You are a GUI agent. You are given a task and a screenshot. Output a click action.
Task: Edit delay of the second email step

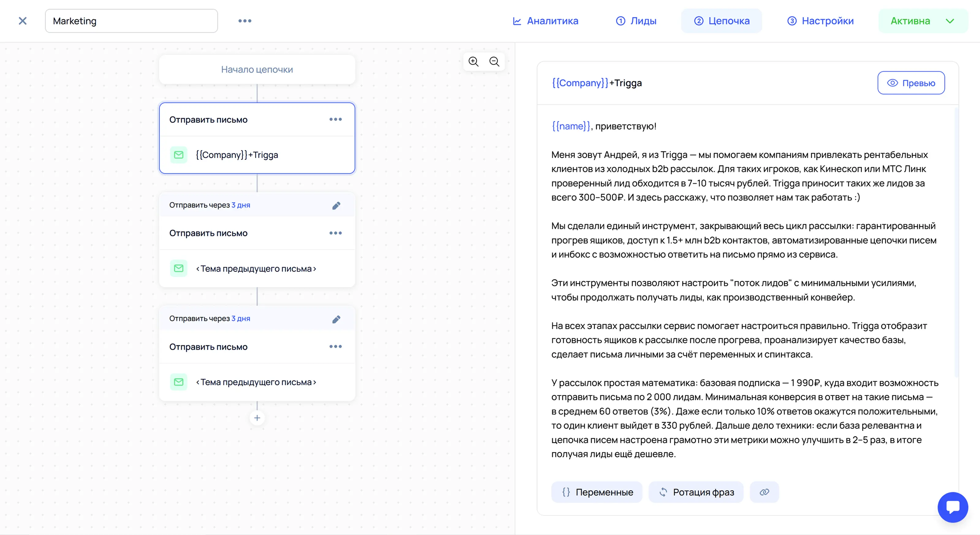point(336,205)
